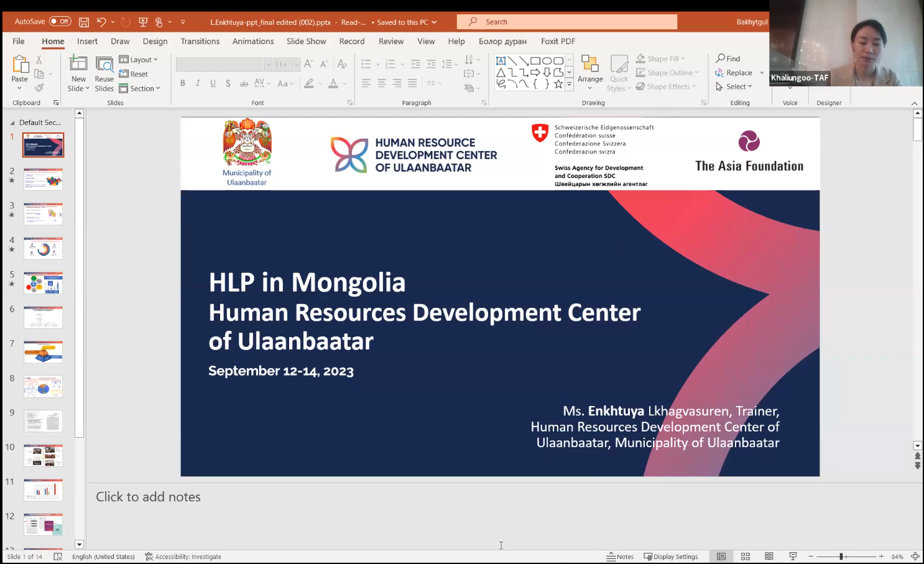The height and width of the screenshot is (564, 924).
Task: Open Slide Sorter view in status bar
Action: point(746,557)
